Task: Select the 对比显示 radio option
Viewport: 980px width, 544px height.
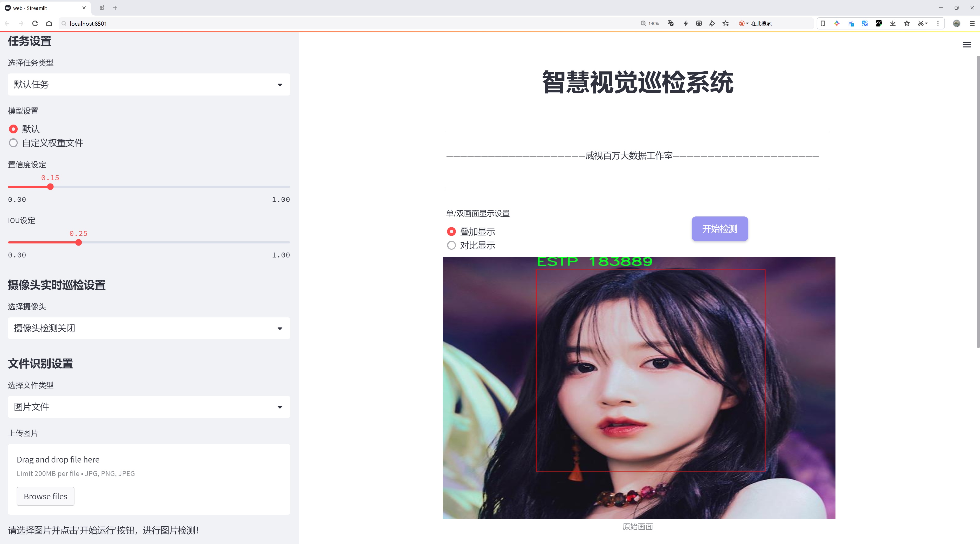Action: (x=451, y=245)
